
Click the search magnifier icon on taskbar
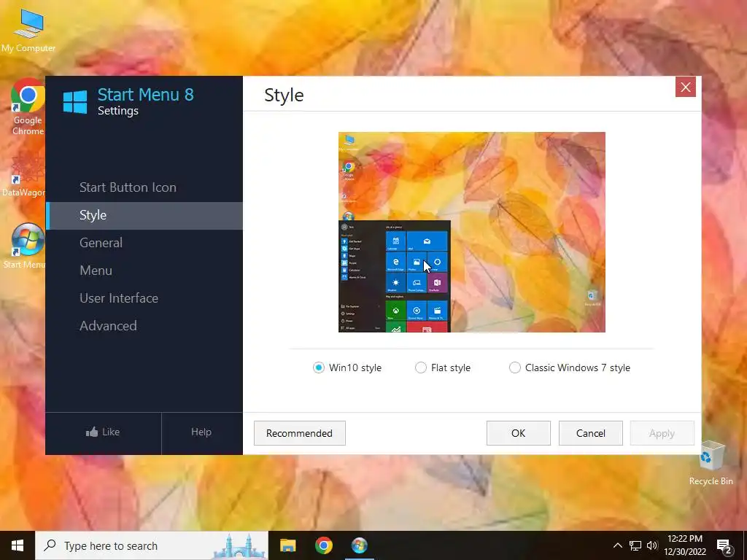pyautogui.click(x=50, y=545)
